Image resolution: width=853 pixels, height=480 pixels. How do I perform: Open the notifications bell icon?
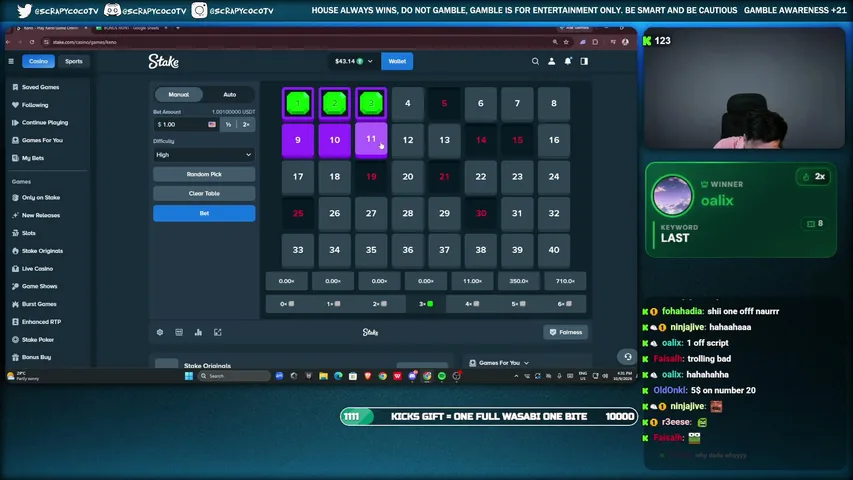pos(568,61)
